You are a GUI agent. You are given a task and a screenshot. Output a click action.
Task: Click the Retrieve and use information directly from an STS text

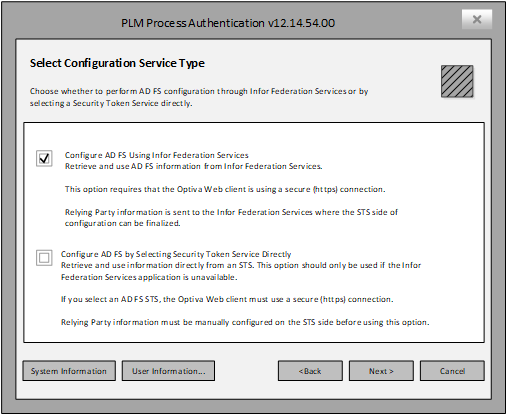coord(241,271)
